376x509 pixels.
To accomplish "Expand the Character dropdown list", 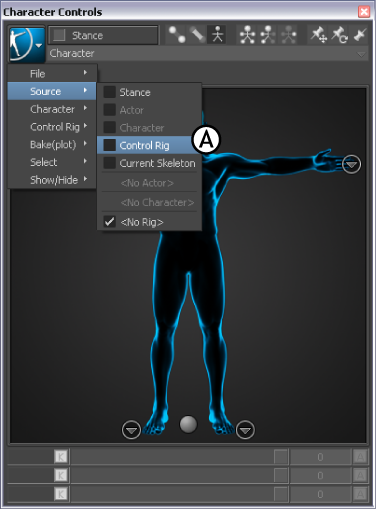I will pos(361,54).
